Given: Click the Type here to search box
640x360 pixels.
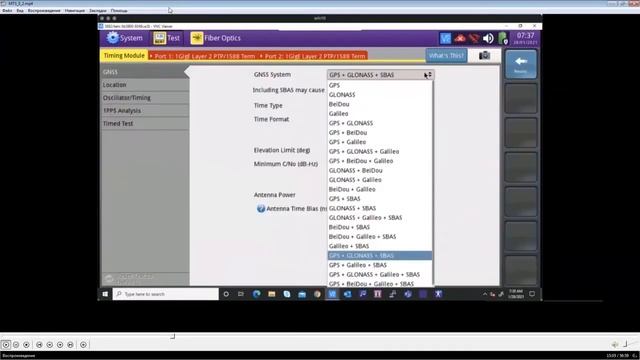Looking at the screenshot, I should pyautogui.click(x=166, y=294).
